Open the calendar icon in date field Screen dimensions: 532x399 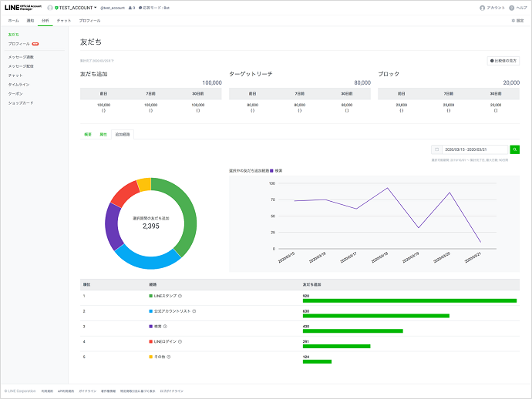point(437,149)
